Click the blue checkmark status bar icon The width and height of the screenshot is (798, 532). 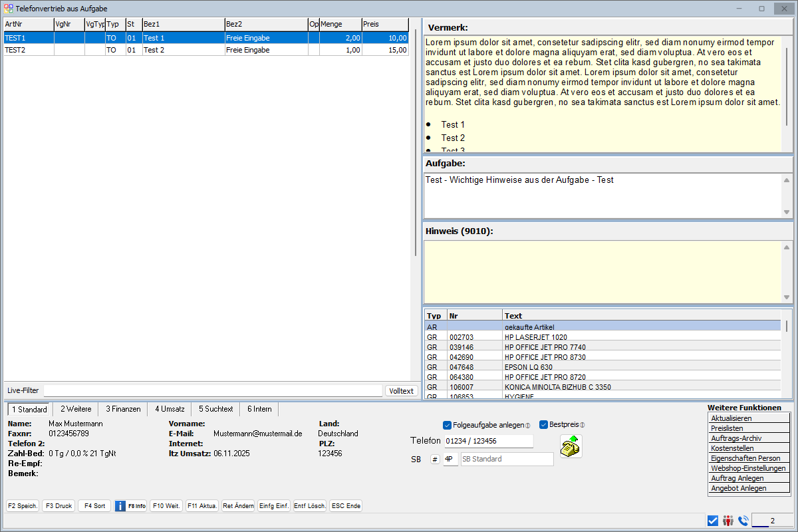[x=713, y=521]
